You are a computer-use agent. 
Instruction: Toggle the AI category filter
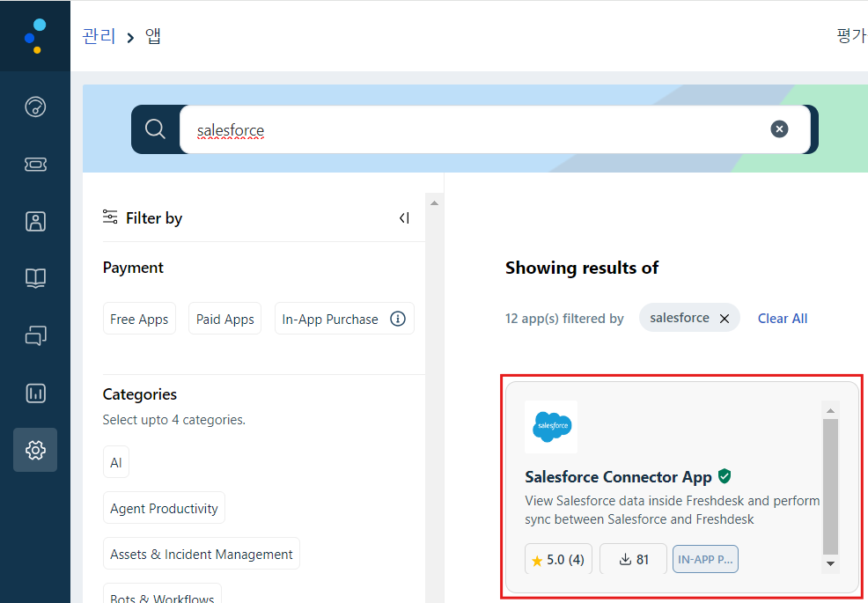click(x=115, y=462)
